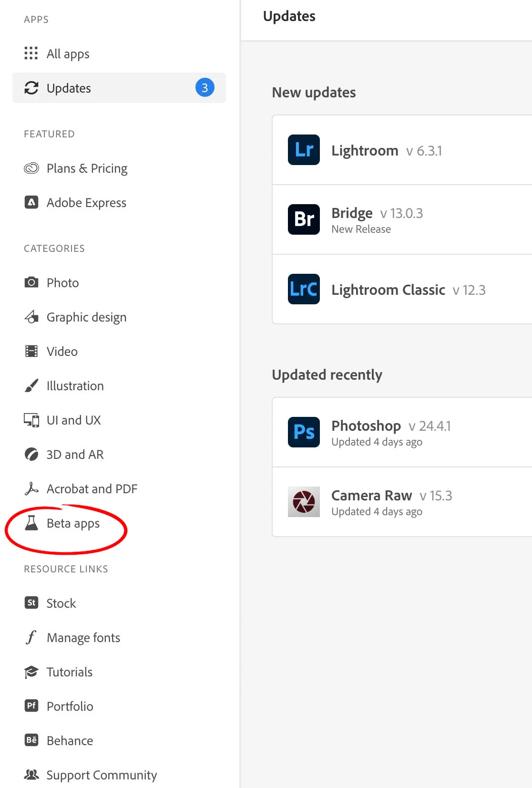Screen dimensions: 532x788
Task: Click the Portfolio Pf icon
Action: click(31, 705)
